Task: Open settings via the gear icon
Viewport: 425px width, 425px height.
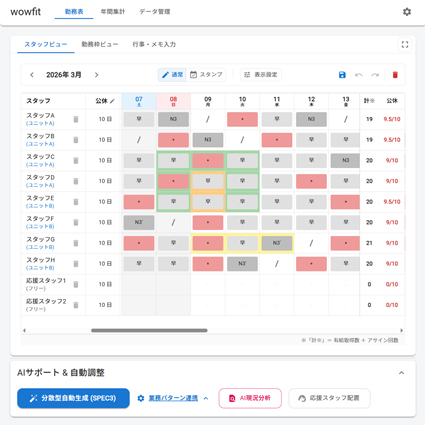Action: (x=407, y=12)
